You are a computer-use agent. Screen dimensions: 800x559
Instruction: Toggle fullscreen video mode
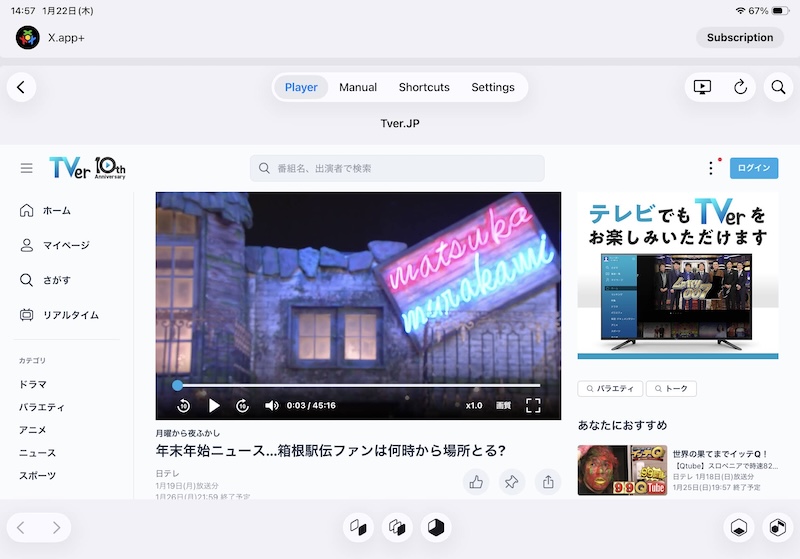coord(533,405)
